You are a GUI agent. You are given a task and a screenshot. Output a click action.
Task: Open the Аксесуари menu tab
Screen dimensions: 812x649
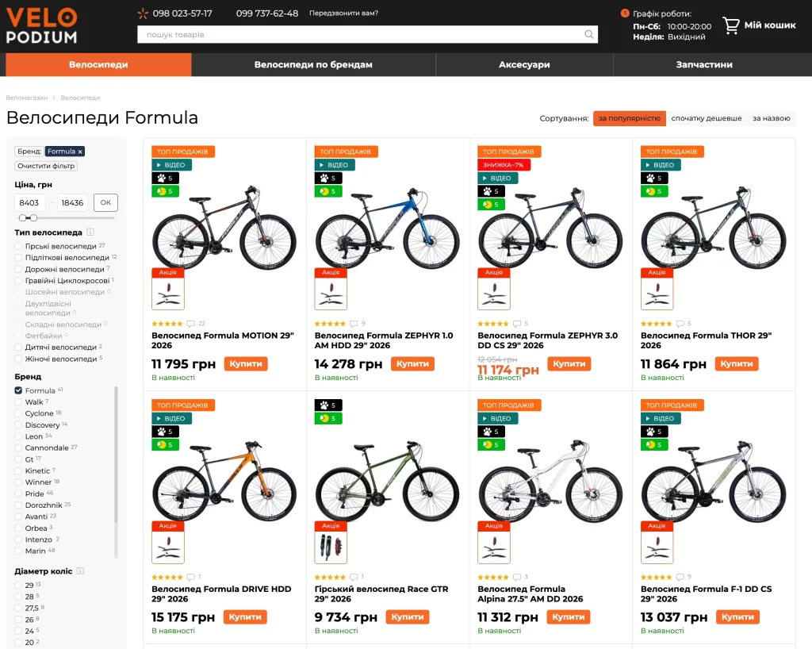pos(524,65)
